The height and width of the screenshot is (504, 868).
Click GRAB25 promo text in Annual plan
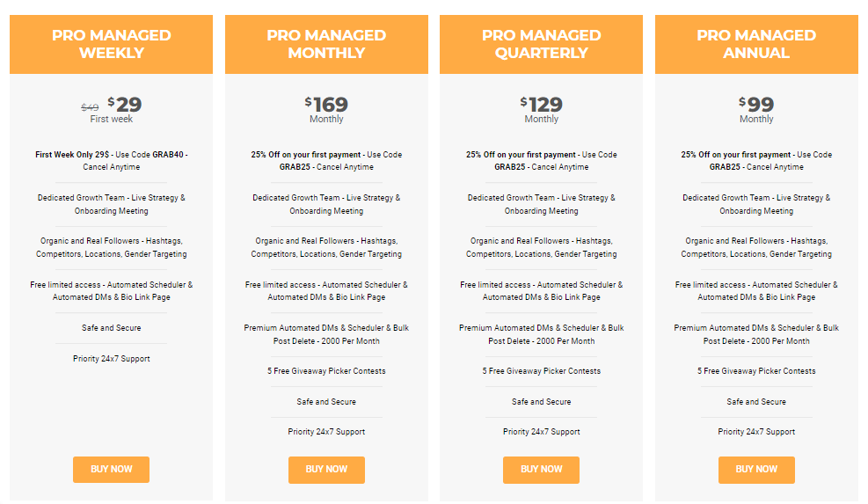(725, 167)
